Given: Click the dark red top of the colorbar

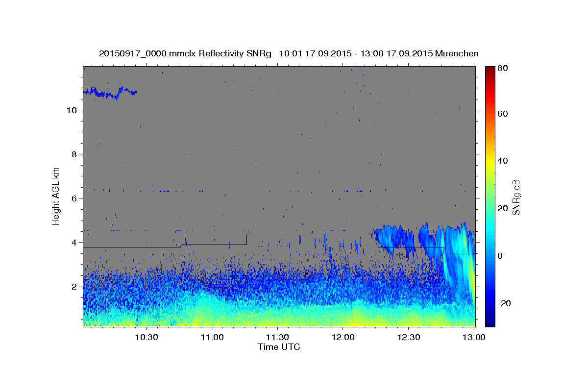Looking at the screenshot, I should click(x=490, y=70).
